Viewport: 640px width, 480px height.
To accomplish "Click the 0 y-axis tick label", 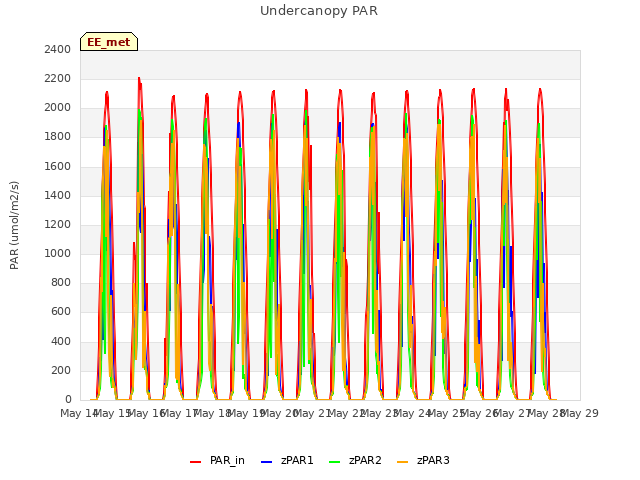I will pyautogui.click(x=68, y=400).
